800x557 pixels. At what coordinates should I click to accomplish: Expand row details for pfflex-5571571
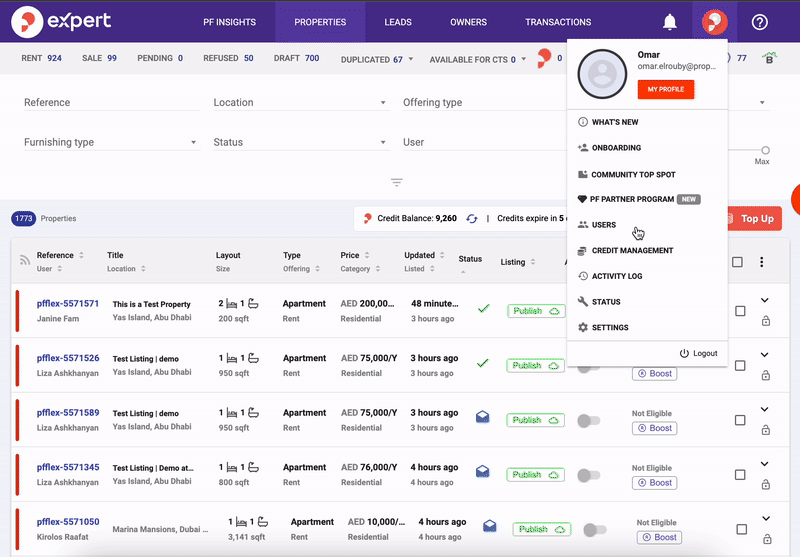tap(764, 300)
